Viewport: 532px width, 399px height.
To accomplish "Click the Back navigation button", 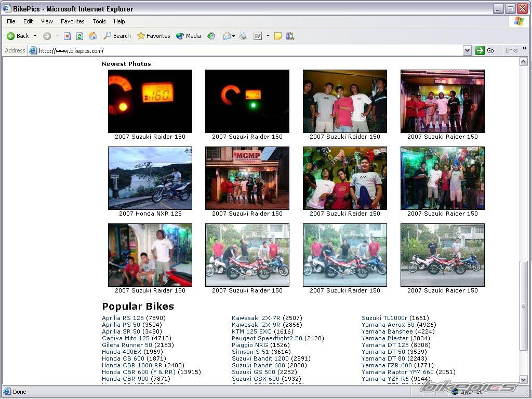I will tap(18, 36).
